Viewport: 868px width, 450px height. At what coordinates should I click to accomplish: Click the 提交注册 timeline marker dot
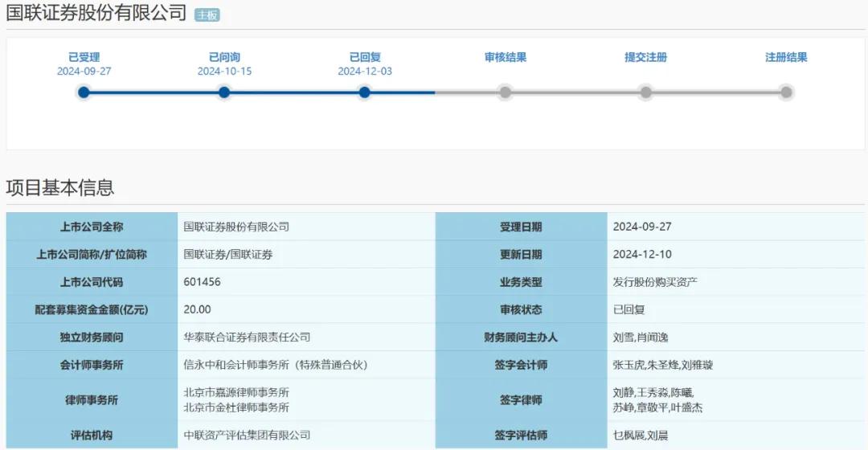point(645,92)
